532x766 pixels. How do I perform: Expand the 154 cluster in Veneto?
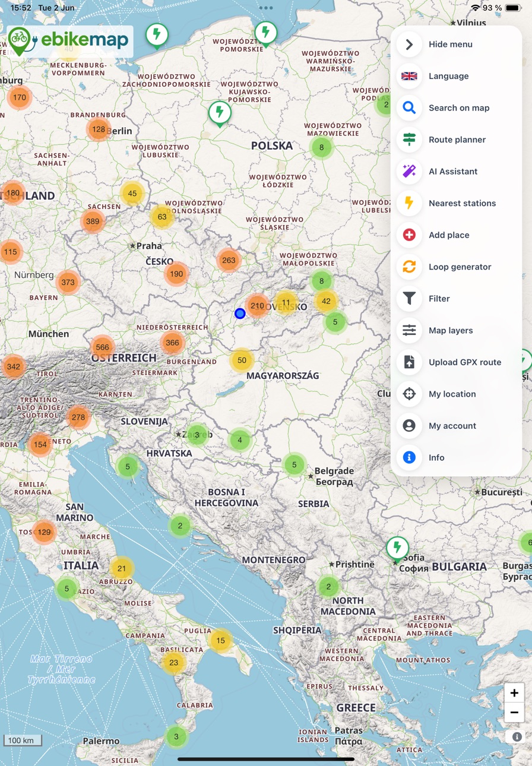coord(40,444)
